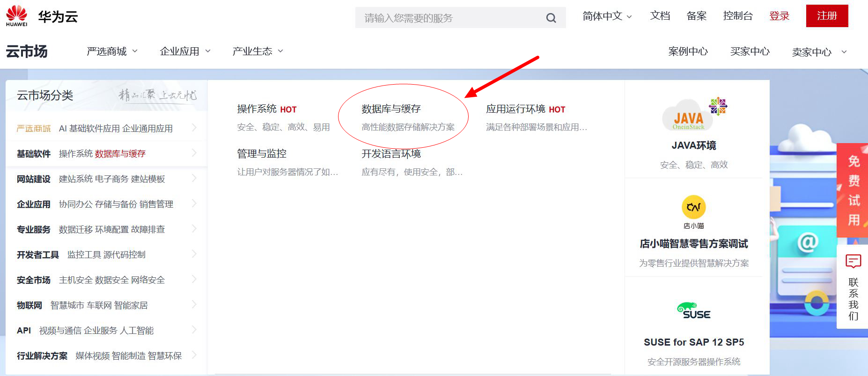Screen dimensions: 868x376
Task: Open the 简体中文 language dropdown
Action: click(x=607, y=16)
